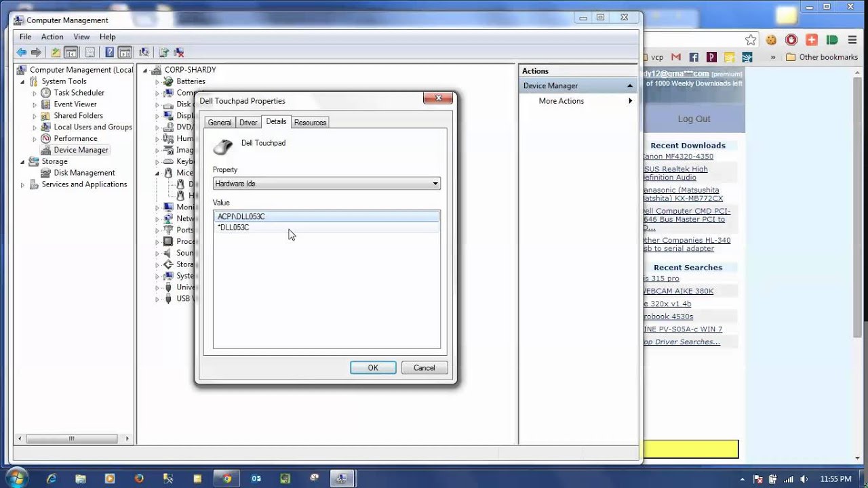The width and height of the screenshot is (868, 488).
Task: Open Internet Explorer from the taskbar
Action: 52,479
